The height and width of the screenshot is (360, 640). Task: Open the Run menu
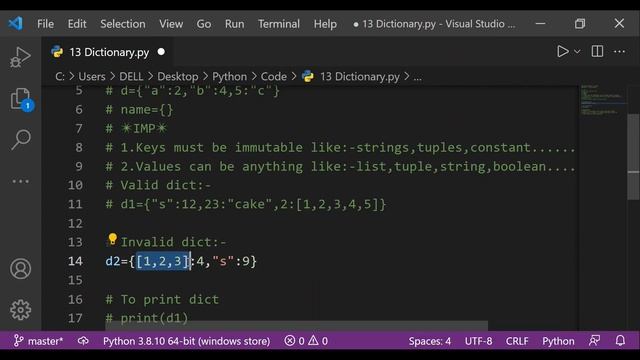pyautogui.click(x=234, y=24)
